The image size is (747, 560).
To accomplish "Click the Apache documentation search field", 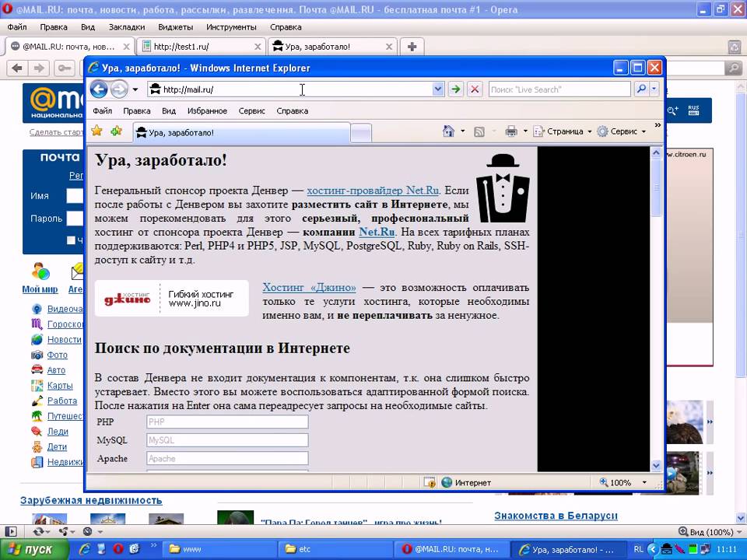I will point(227,459).
